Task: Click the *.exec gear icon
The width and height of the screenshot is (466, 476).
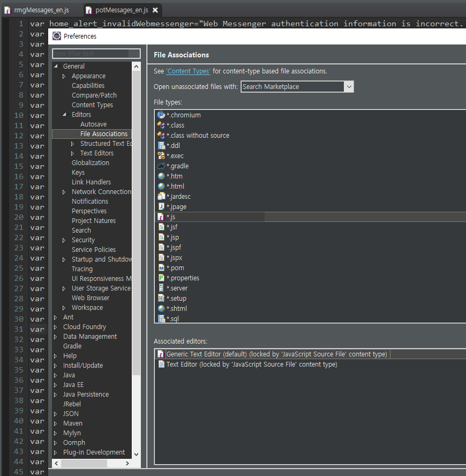Action: [x=161, y=155]
